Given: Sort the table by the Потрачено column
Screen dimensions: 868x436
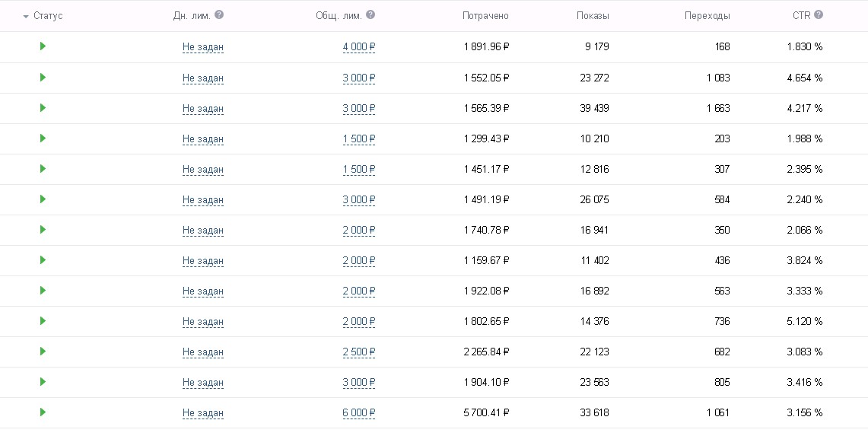Looking at the screenshot, I should tap(485, 16).
